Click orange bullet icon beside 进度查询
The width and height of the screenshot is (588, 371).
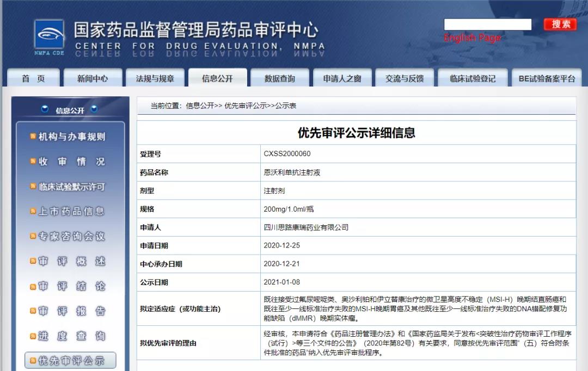(x=33, y=336)
